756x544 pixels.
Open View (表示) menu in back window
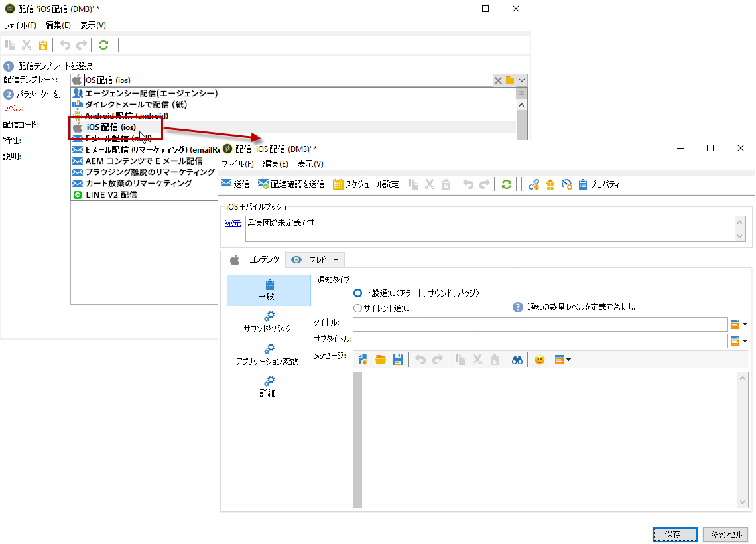[93, 25]
